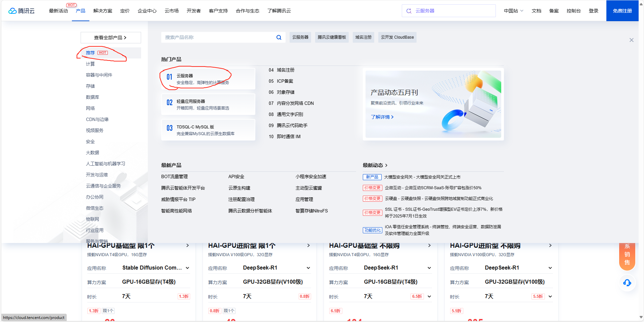The width and height of the screenshot is (644, 322).
Task: Click the 控制台 link
Action: pos(574,11)
